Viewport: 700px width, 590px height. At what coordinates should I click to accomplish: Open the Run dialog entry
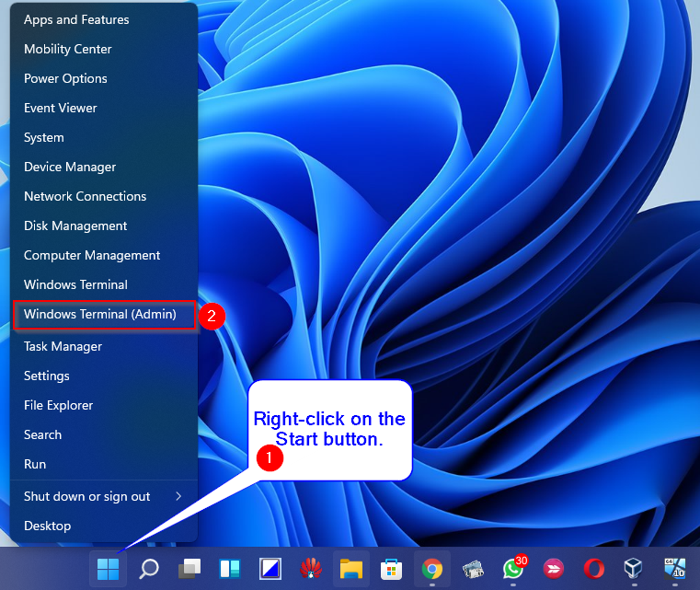pos(104,465)
